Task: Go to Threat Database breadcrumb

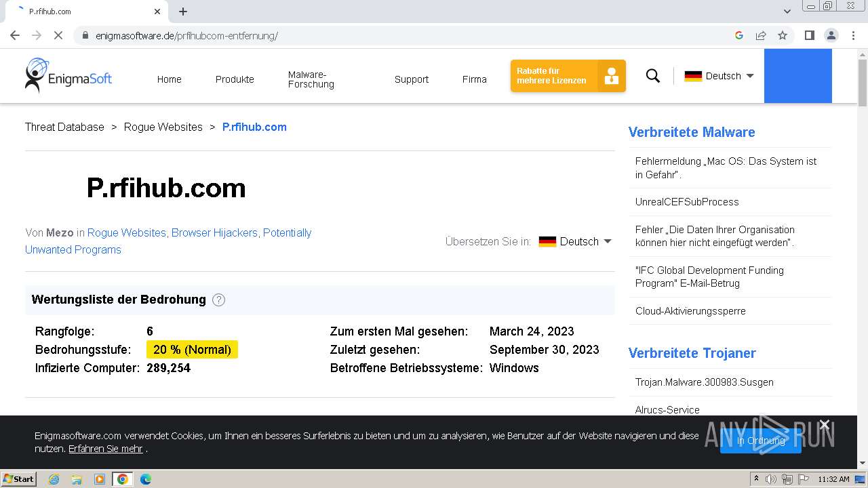Action: pos(64,127)
